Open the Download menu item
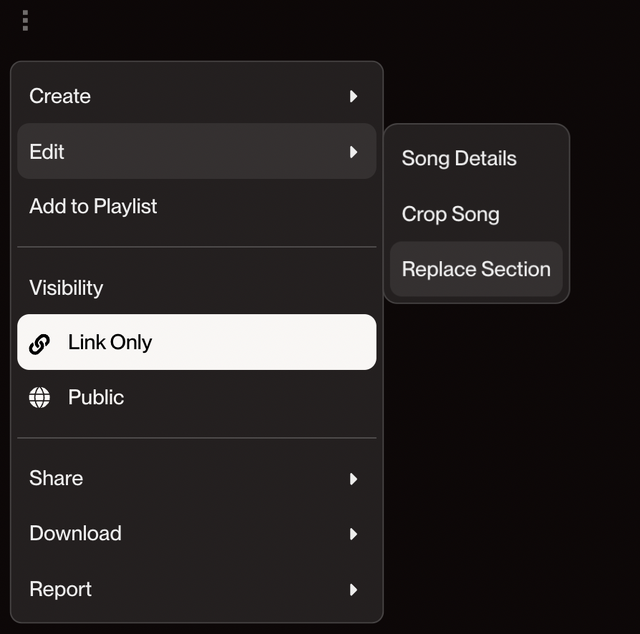Viewport: 640px width, 634px height. (197, 534)
